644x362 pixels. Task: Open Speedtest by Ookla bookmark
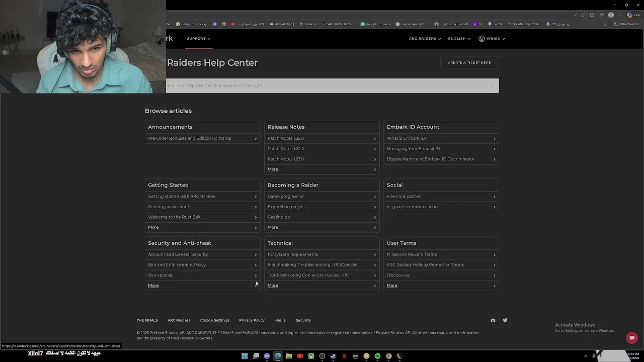(524, 24)
